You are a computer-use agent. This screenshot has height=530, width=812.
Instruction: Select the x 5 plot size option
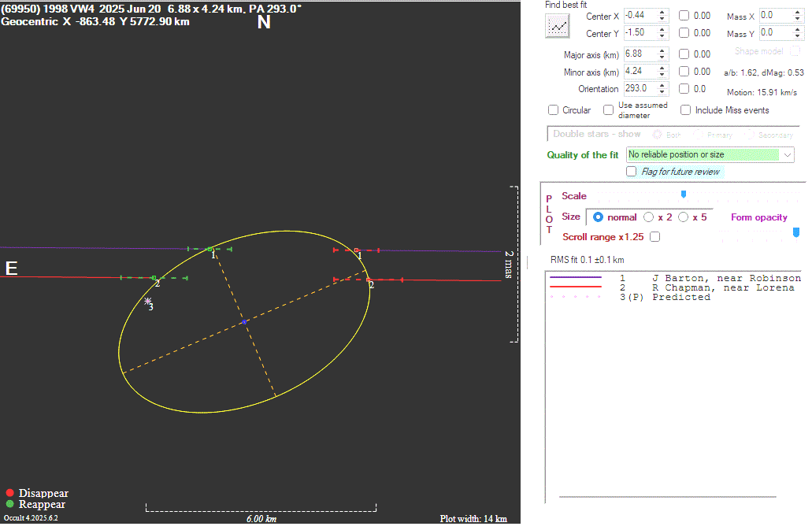684,217
